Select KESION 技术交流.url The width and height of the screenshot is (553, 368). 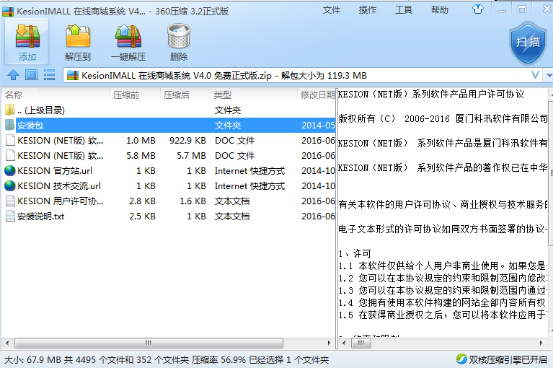(x=169, y=186)
